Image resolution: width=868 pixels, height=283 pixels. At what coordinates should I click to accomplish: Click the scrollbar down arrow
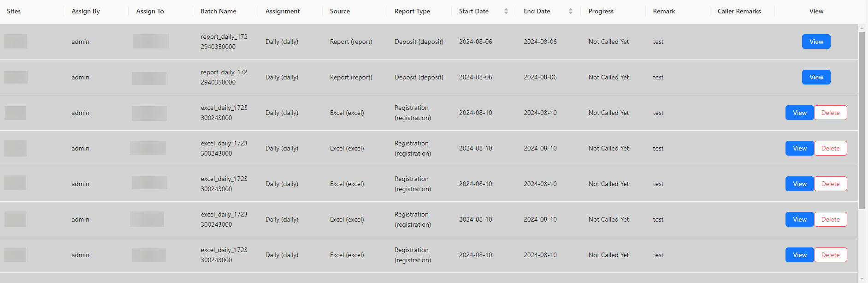pos(862,279)
